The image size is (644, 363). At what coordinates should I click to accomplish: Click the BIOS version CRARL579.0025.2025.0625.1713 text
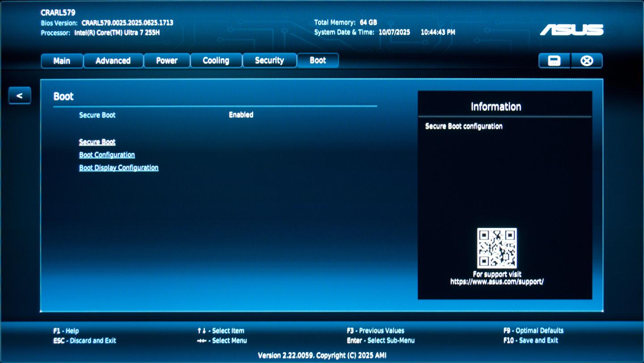127,23
